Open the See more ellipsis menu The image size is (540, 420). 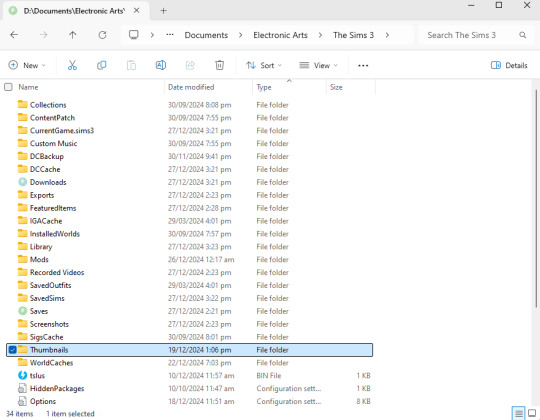click(363, 65)
